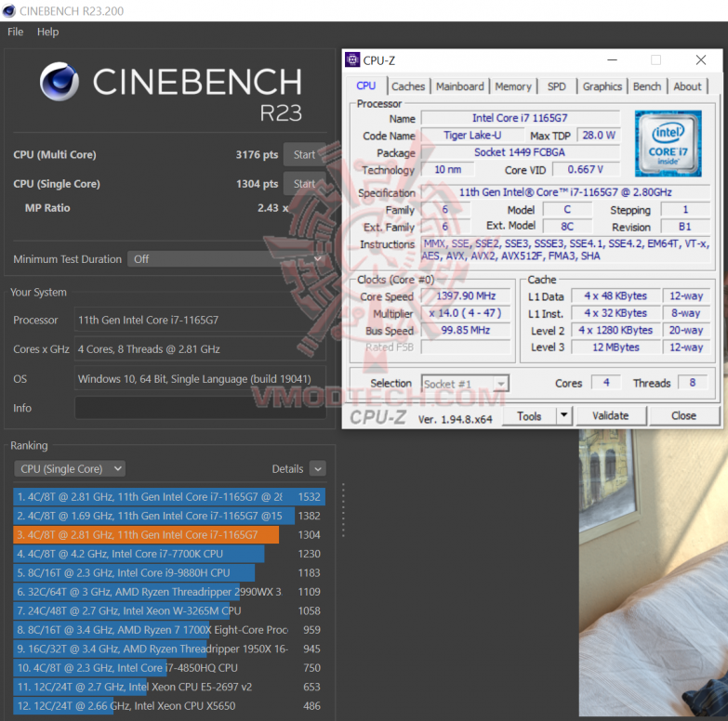Image resolution: width=728 pixels, height=721 pixels.
Task: Start the CPU (Single Core) test
Action: pyautogui.click(x=304, y=184)
